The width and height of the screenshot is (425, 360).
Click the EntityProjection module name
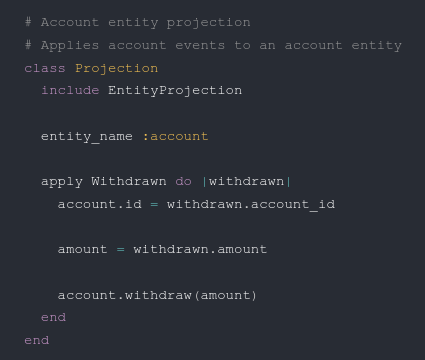pos(175,91)
